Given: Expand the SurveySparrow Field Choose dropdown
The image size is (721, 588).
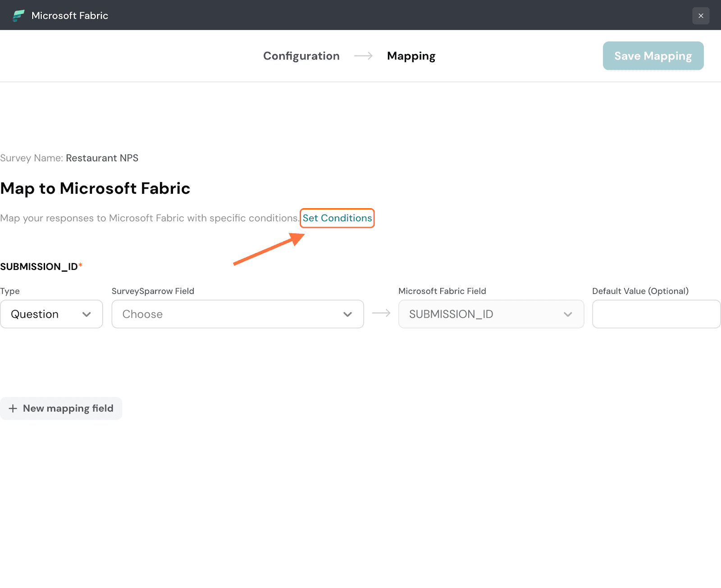Looking at the screenshot, I should click(237, 314).
